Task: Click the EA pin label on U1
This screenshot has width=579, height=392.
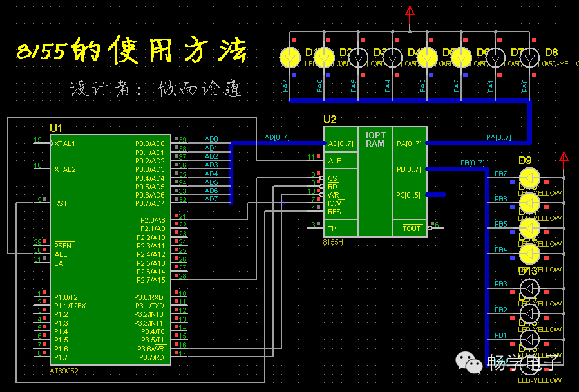Action: click(59, 263)
